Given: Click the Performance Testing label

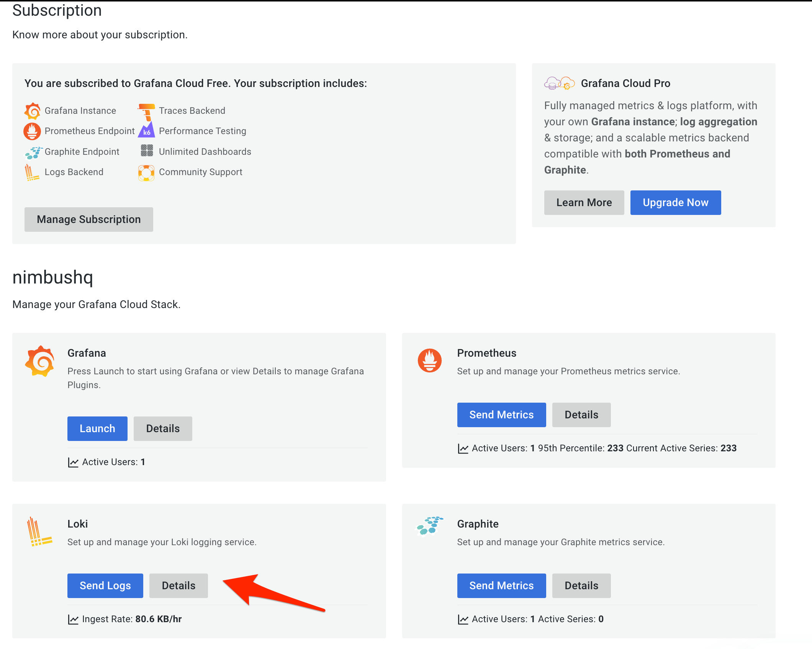Looking at the screenshot, I should click(x=203, y=131).
